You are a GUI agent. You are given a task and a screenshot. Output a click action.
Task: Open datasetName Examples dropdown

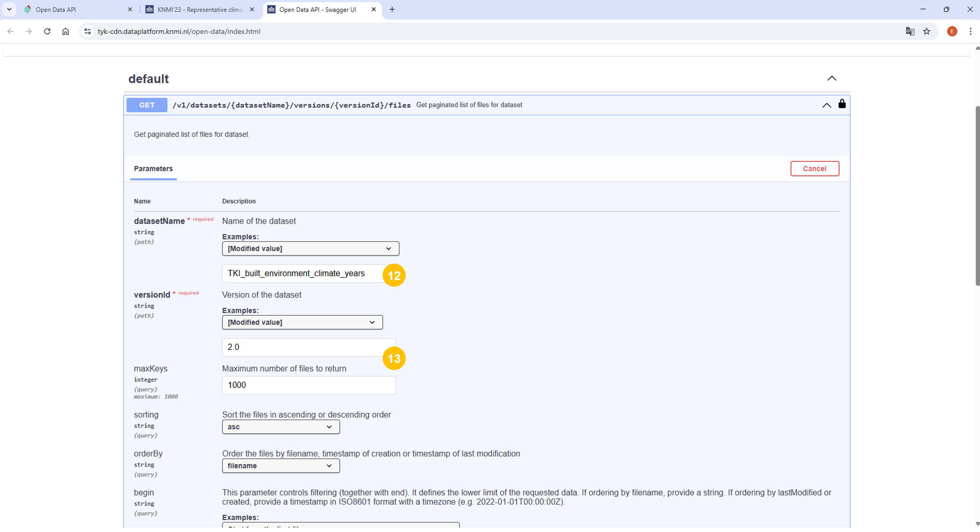pyautogui.click(x=310, y=249)
